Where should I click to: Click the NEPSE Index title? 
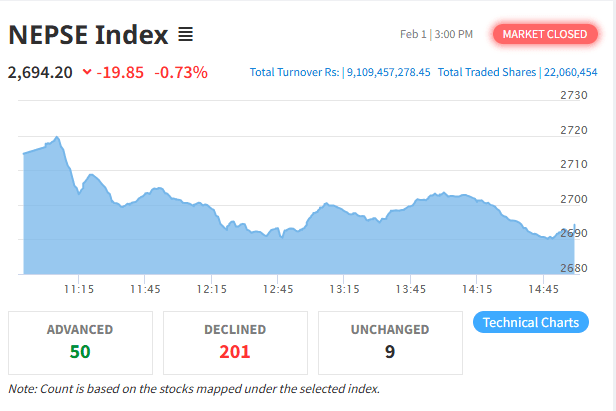pos(88,35)
